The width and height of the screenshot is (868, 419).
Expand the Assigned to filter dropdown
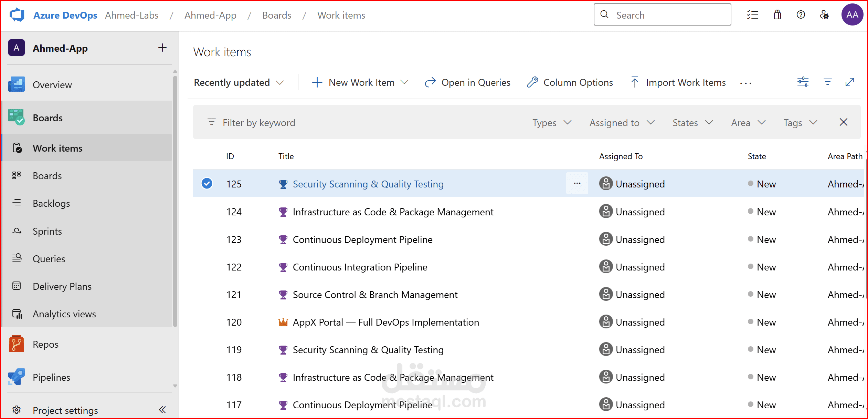(x=622, y=122)
